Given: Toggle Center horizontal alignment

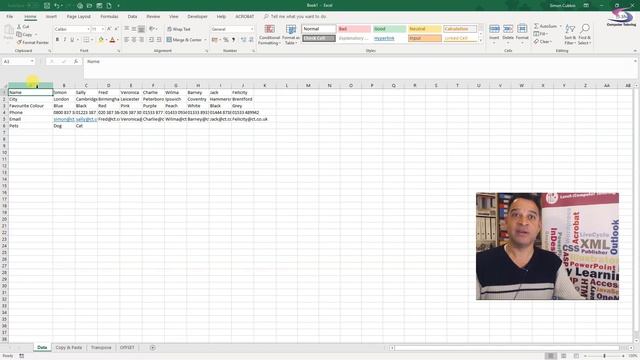Looking at the screenshot, I should point(134,40).
